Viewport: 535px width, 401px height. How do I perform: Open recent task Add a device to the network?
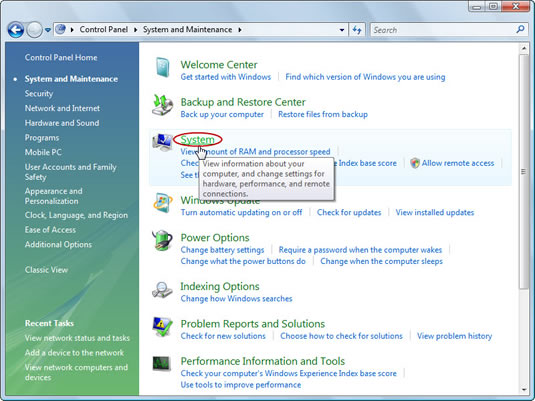[x=74, y=353]
